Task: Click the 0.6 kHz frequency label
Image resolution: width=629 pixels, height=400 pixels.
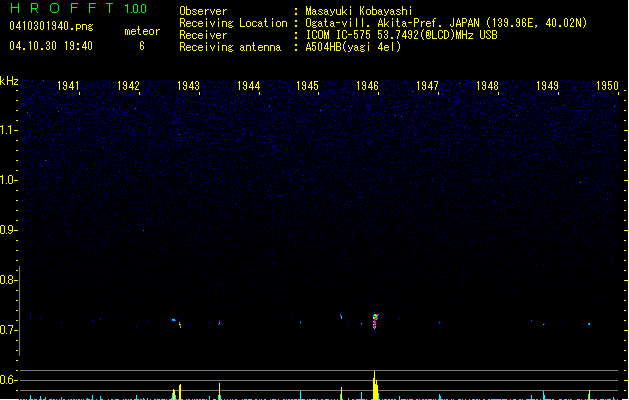Action: coord(8,380)
